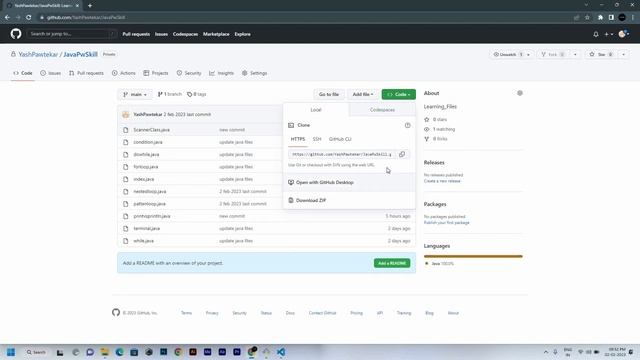640x360 pixels.
Task: Click Marketplace in the top navigation
Action: [x=216, y=34]
